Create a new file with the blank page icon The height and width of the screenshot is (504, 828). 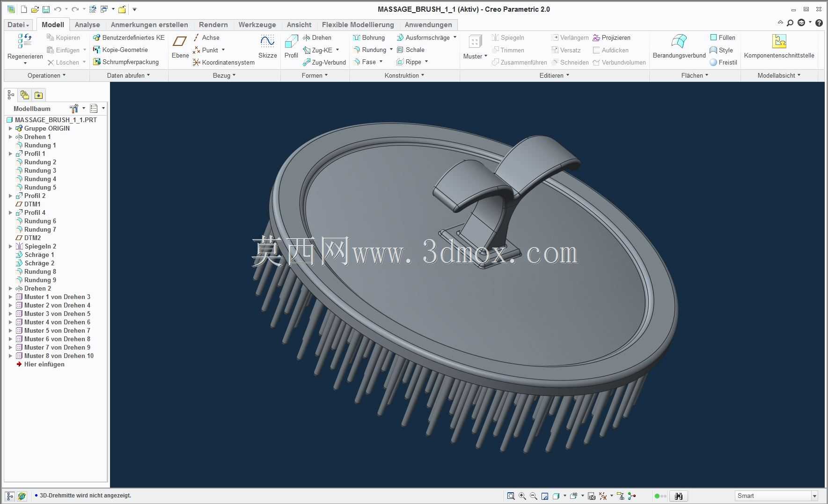[x=24, y=9]
